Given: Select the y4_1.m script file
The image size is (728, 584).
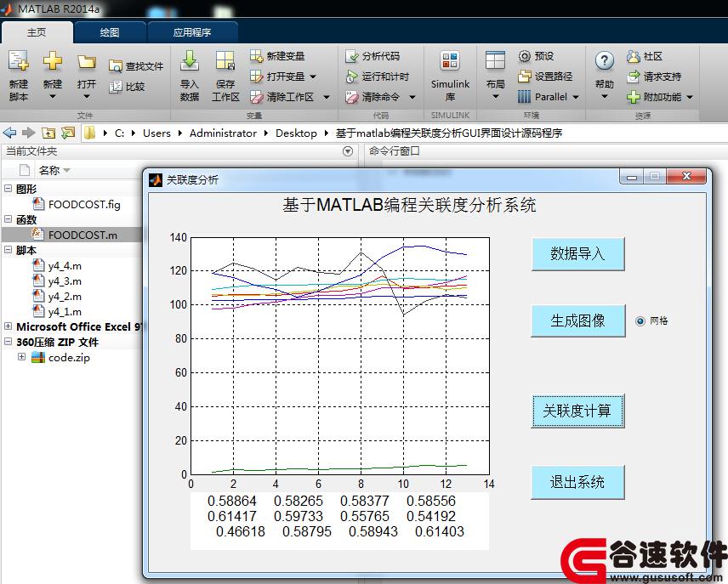Looking at the screenshot, I should point(65,312).
